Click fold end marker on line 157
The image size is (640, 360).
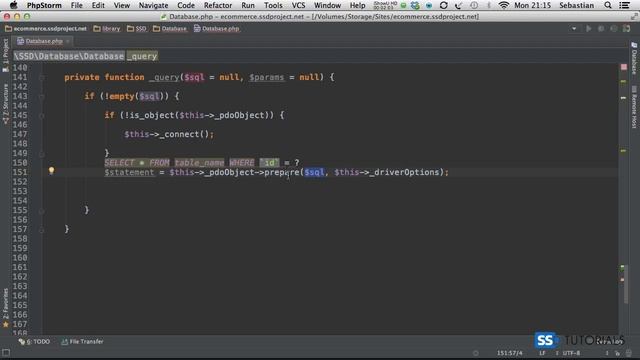coord(42,230)
